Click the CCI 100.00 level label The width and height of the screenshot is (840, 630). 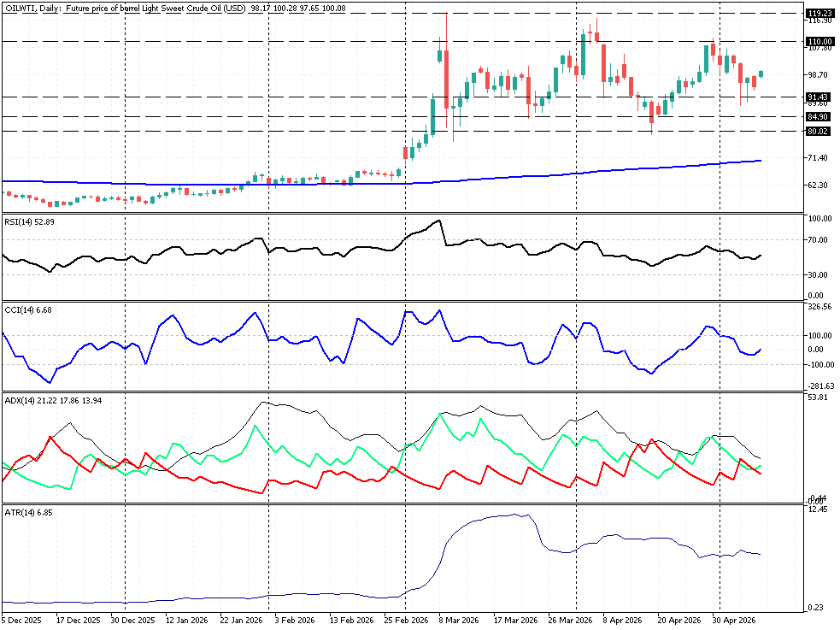(x=820, y=336)
